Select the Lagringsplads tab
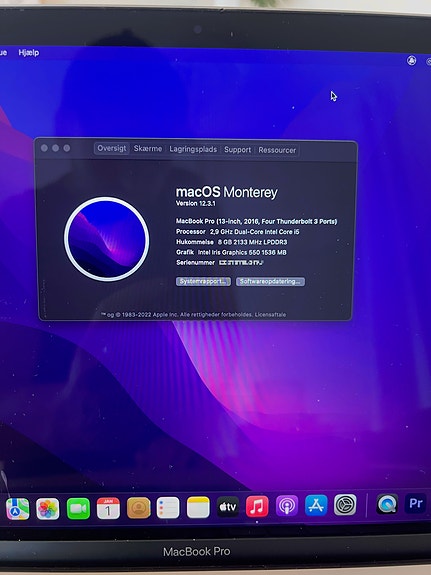This screenshot has height=575, width=431. click(x=193, y=149)
